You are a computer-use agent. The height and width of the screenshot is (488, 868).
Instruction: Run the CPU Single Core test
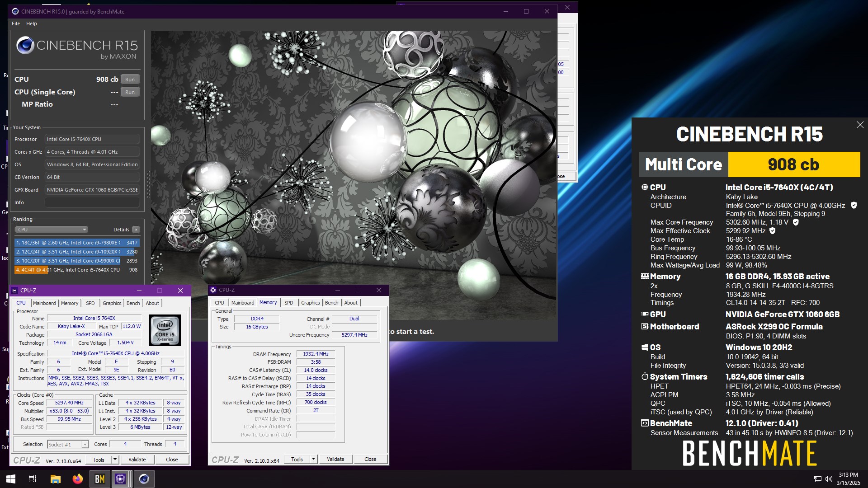pos(130,92)
